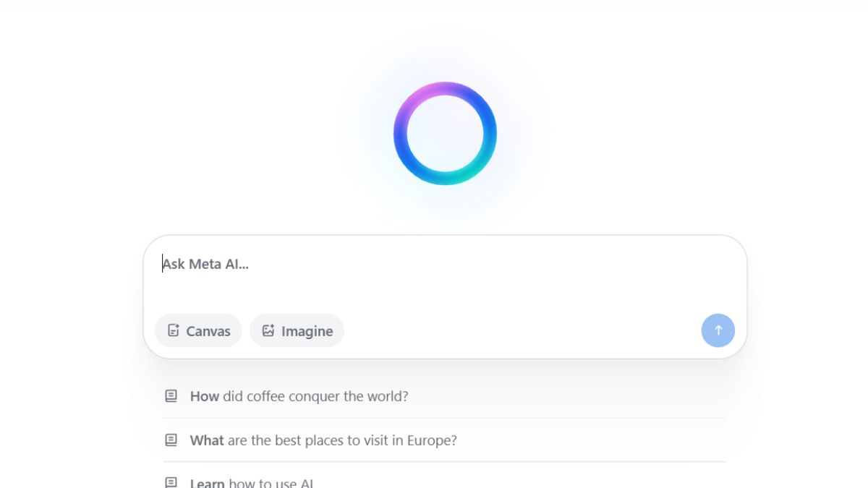Image resolution: width=868 pixels, height=488 pixels.
Task: Click the document icon beside the Learn prompt
Action: coord(171,481)
